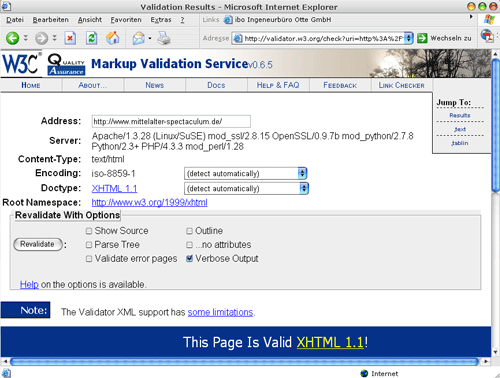500x378 pixels.
Task: Follow the some limitations link
Action: pos(220,312)
